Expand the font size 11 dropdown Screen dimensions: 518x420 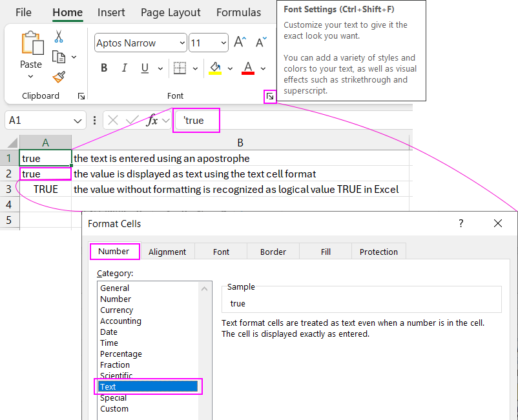point(223,43)
